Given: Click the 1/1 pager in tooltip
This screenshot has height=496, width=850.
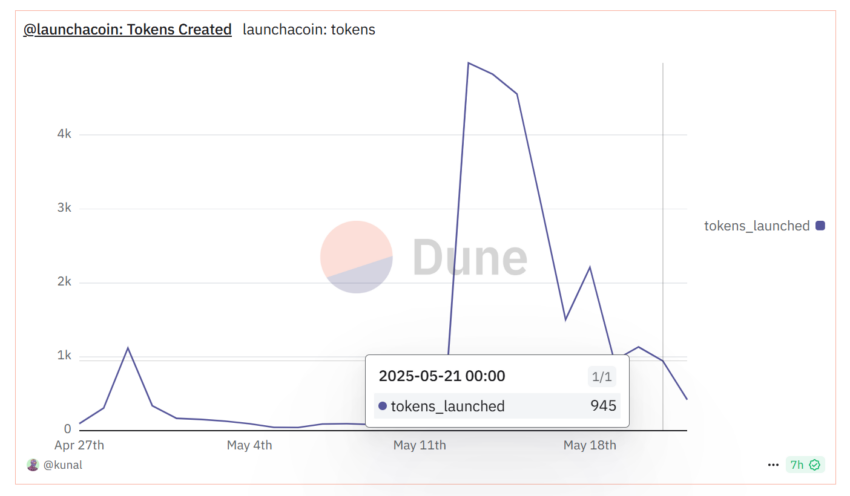Looking at the screenshot, I should [600, 377].
